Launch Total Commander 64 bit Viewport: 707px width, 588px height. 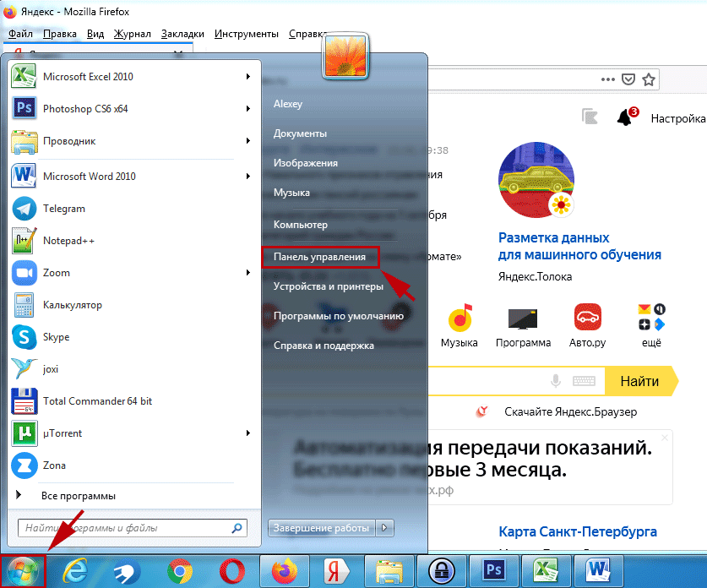[24, 401]
